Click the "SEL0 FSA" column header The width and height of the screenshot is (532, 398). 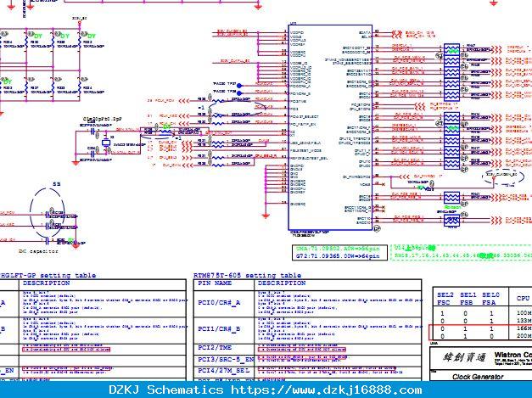[490, 299]
